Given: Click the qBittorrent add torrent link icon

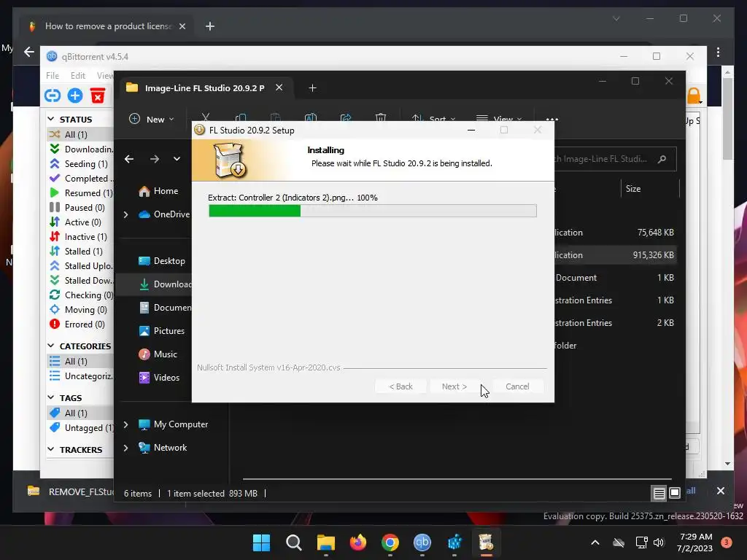Looking at the screenshot, I should pos(53,96).
